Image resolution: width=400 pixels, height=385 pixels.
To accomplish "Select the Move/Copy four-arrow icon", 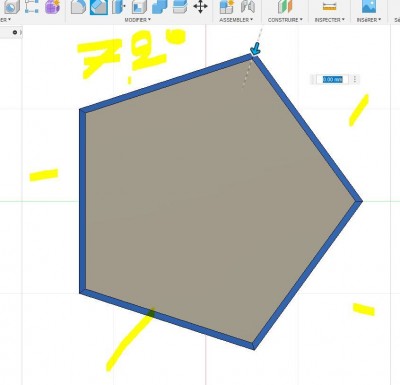I will click(x=200, y=7).
